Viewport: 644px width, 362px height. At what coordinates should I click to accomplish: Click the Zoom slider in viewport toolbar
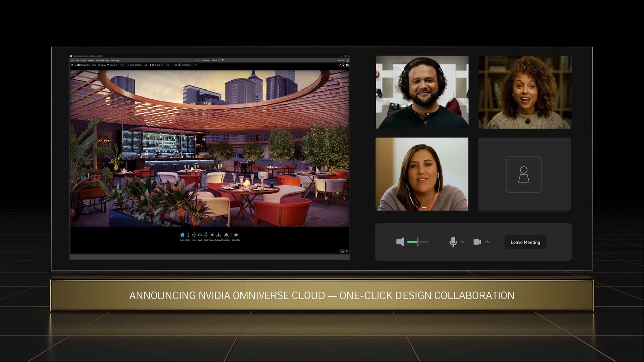pos(123,65)
